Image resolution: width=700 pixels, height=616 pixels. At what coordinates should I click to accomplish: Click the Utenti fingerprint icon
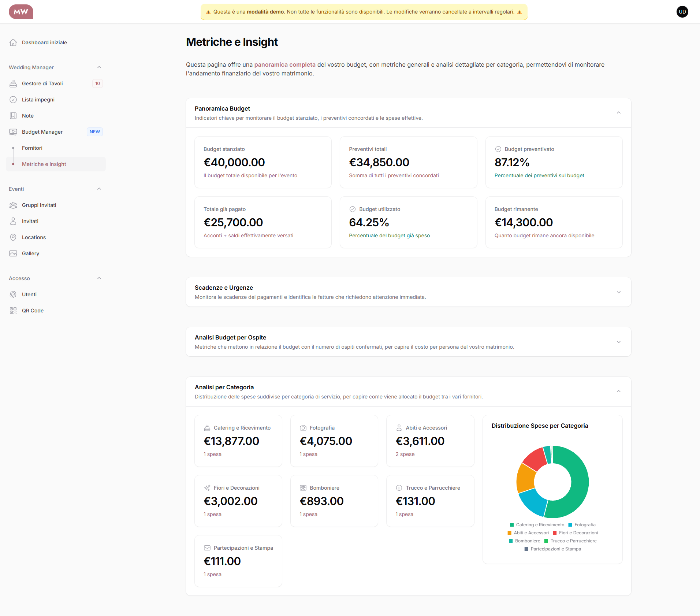click(x=13, y=294)
